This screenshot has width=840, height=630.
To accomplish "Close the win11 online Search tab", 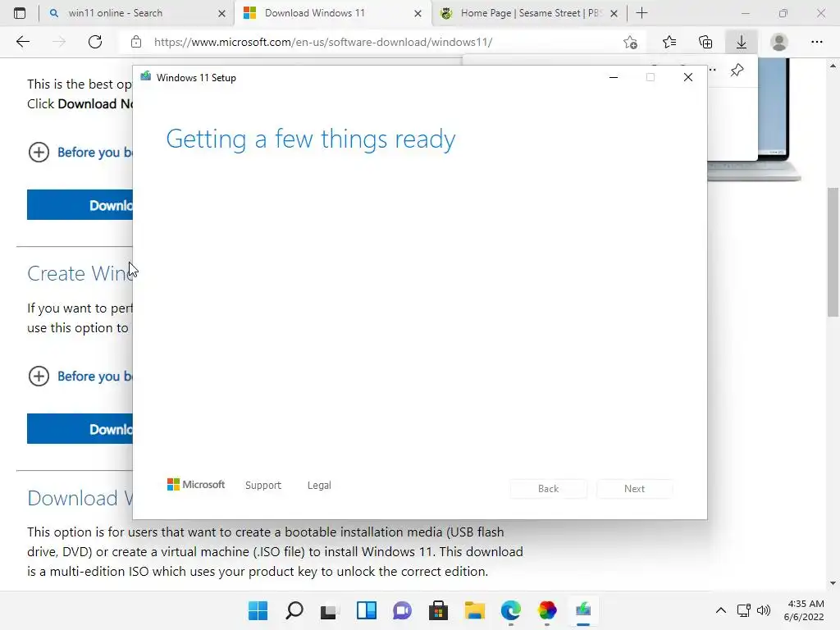I will click(221, 13).
